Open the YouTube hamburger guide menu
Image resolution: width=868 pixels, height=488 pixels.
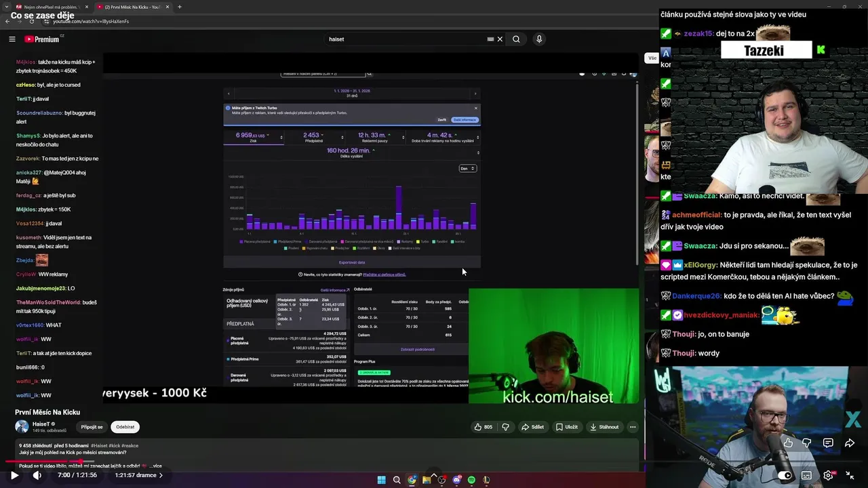(12, 39)
